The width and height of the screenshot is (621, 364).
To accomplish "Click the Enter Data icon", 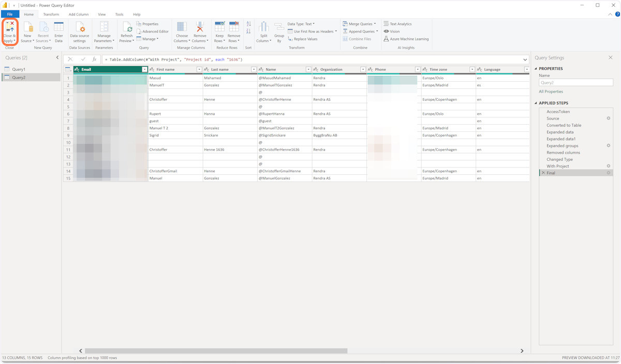I will click(x=58, y=27).
